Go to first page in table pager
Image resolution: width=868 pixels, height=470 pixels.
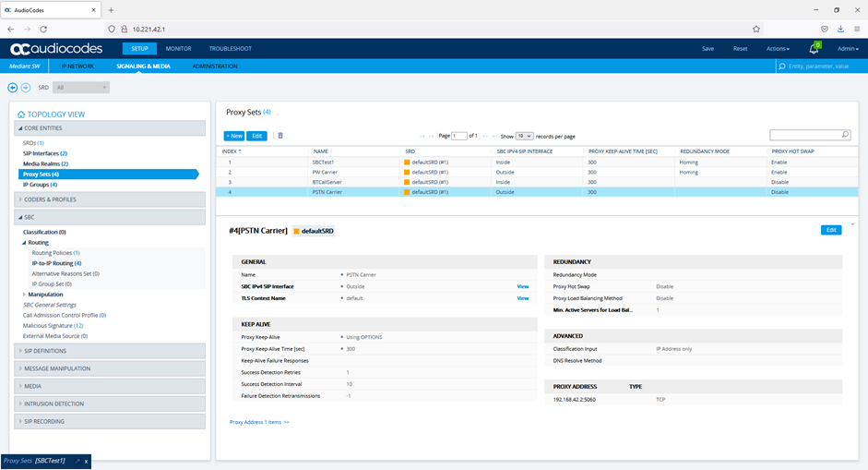tap(422, 137)
